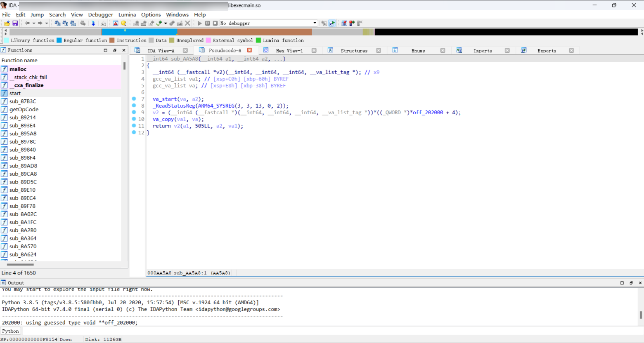Screen dimensions: 644x343
Task: Click the square restore icon in the Output panel header
Action: pos(622,283)
